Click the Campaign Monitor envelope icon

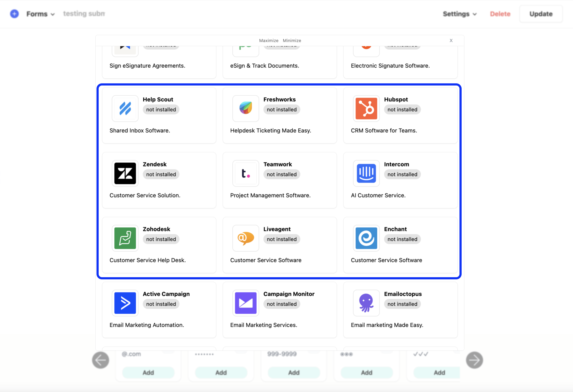tap(246, 303)
